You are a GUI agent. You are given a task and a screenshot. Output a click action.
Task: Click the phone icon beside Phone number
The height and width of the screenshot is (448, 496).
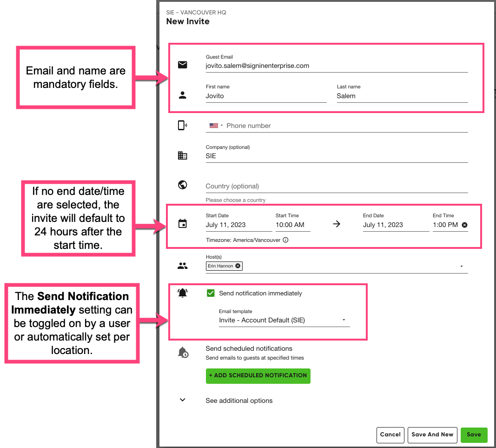183,126
